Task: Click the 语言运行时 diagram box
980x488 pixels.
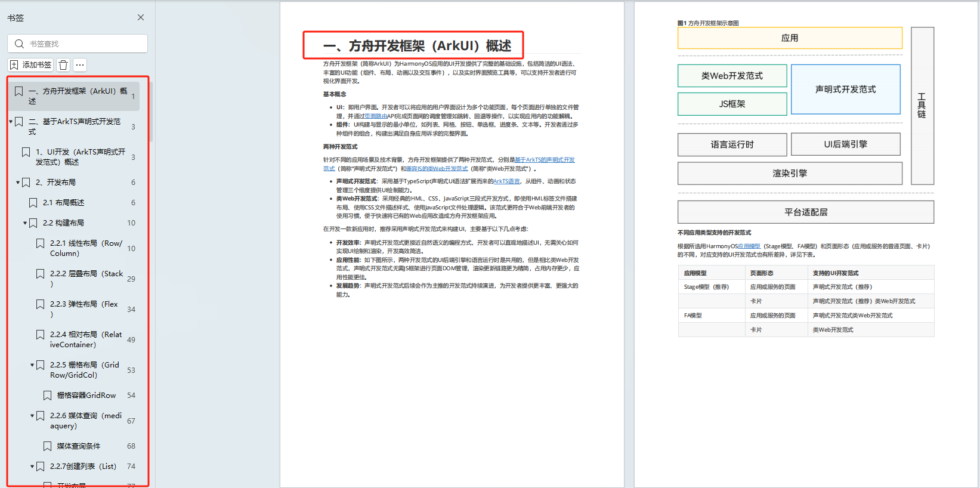Action: (732, 144)
